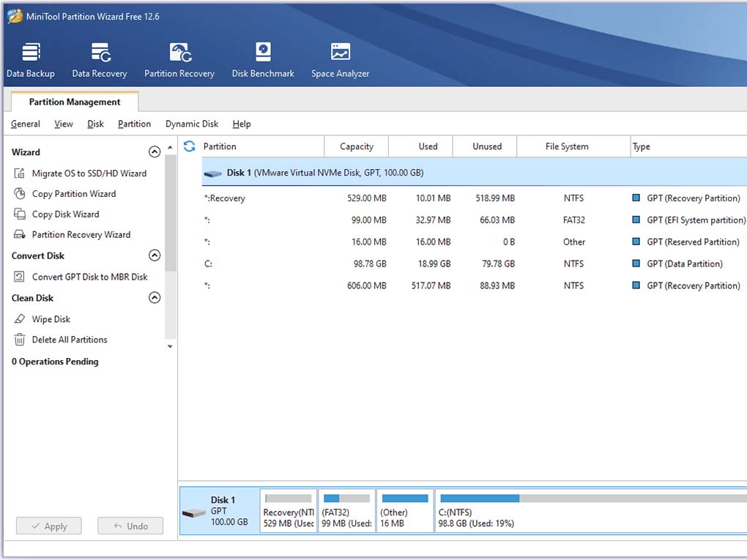Open Partition Recovery from the toolbar

click(179, 53)
